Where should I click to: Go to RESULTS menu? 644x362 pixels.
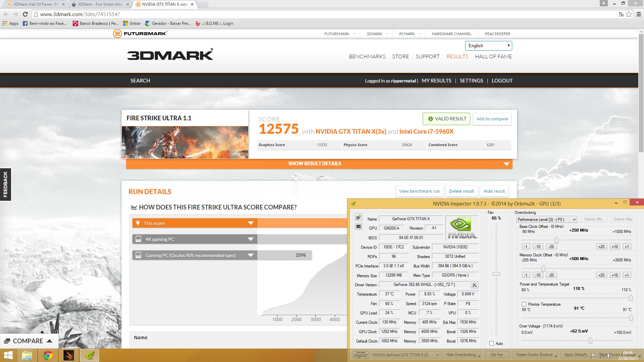[x=457, y=57]
